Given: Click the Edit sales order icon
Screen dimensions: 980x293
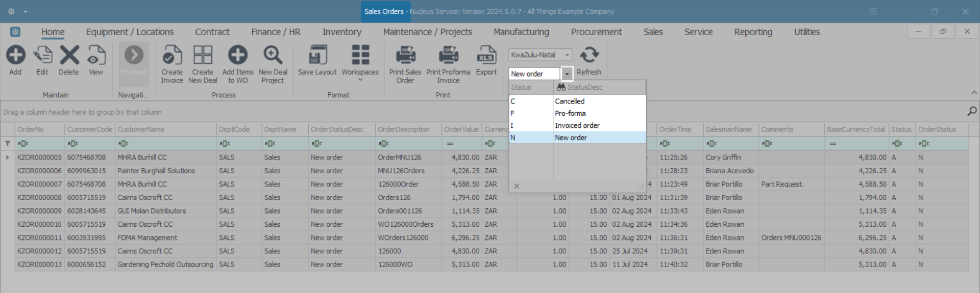Looking at the screenshot, I should click(x=42, y=56).
